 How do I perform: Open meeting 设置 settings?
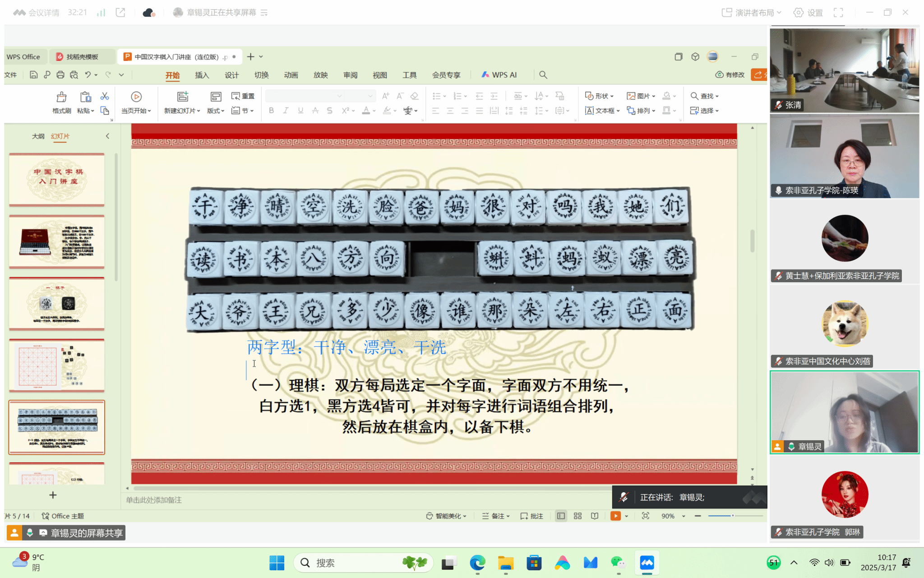click(808, 13)
